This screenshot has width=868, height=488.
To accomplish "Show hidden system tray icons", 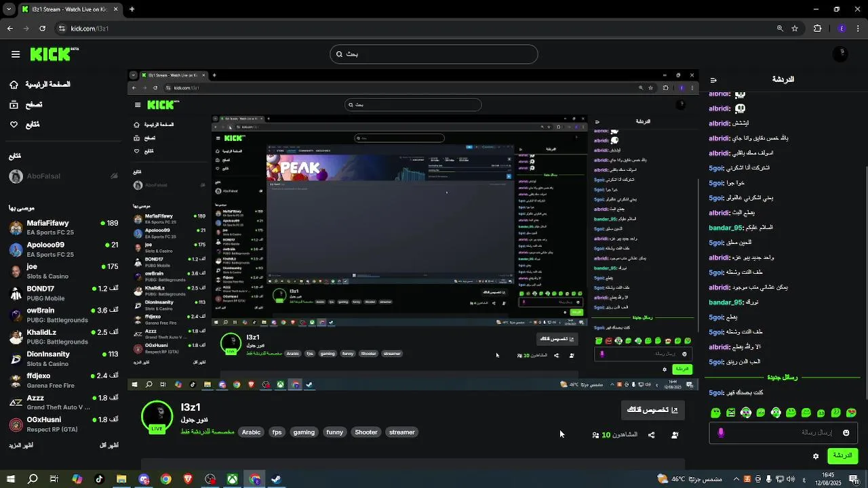I will pos(737,479).
